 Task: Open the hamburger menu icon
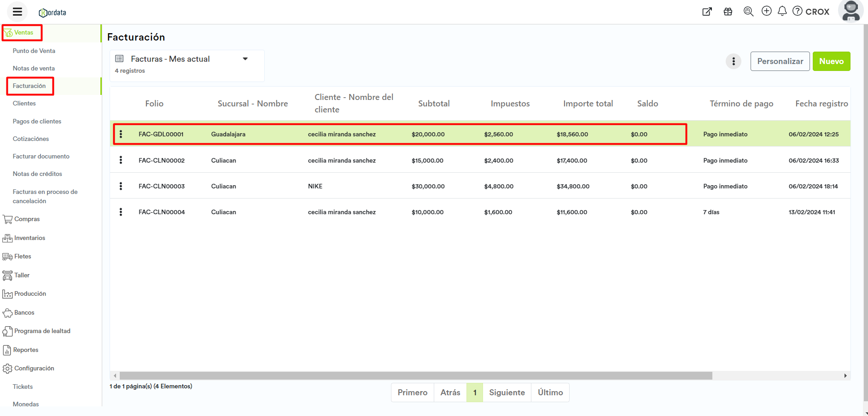[17, 12]
